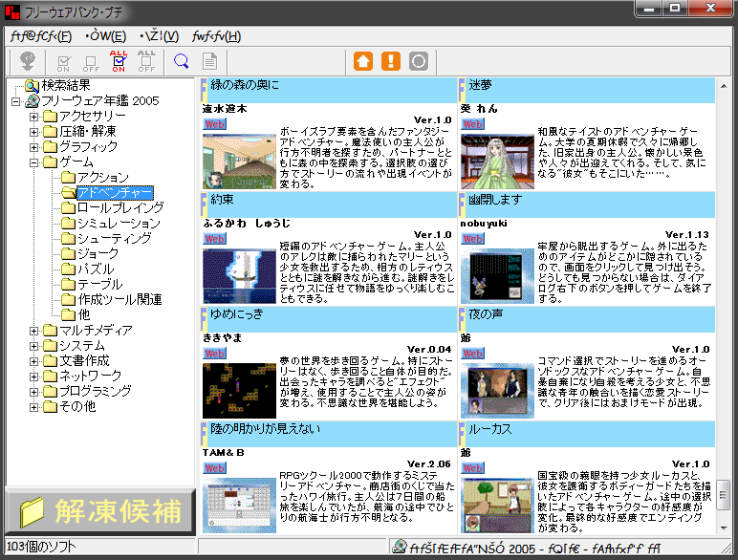Expand the システム folder
Image resolution: width=738 pixels, height=560 pixels.
pyautogui.click(x=33, y=346)
